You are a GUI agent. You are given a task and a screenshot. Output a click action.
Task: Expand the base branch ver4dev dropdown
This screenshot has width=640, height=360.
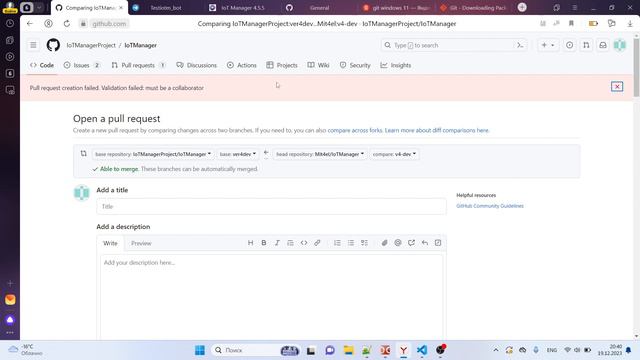(238, 154)
